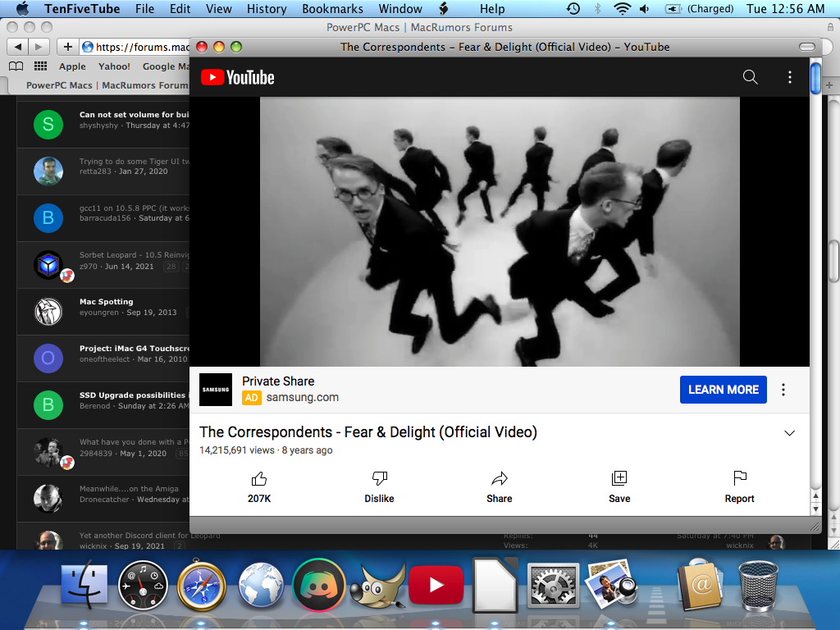Open the Help menu
The width and height of the screenshot is (840, 630).
coord(492,8)
